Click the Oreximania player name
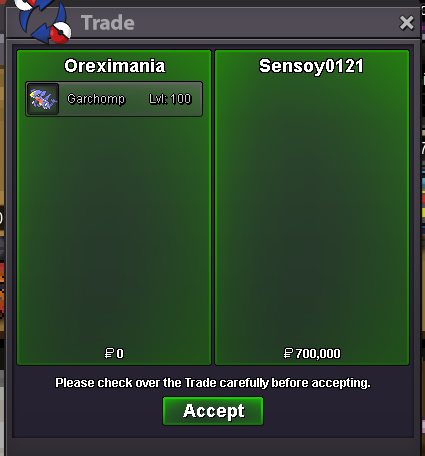Image resolution: width=425 pixels, height=456 pixels. point(115,66)
